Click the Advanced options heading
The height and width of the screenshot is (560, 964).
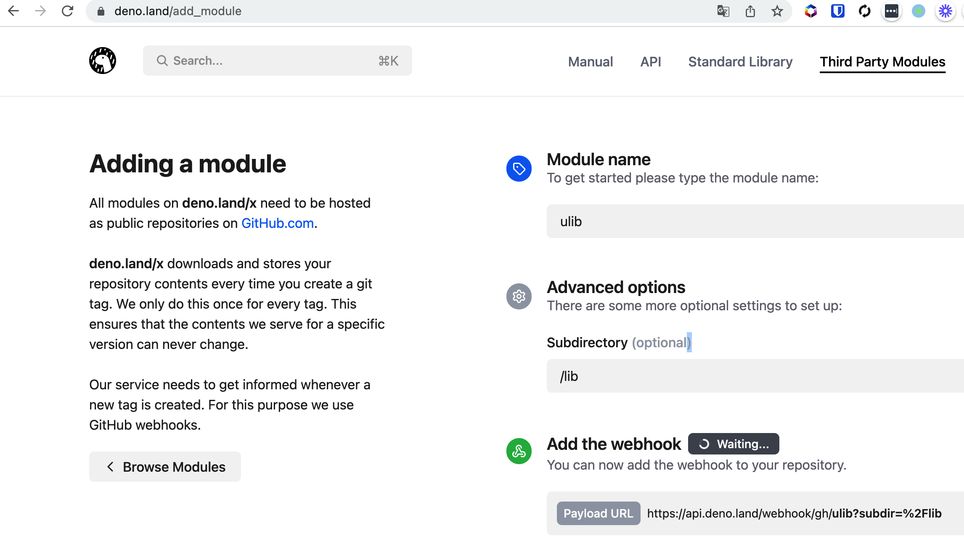(616, 287)
